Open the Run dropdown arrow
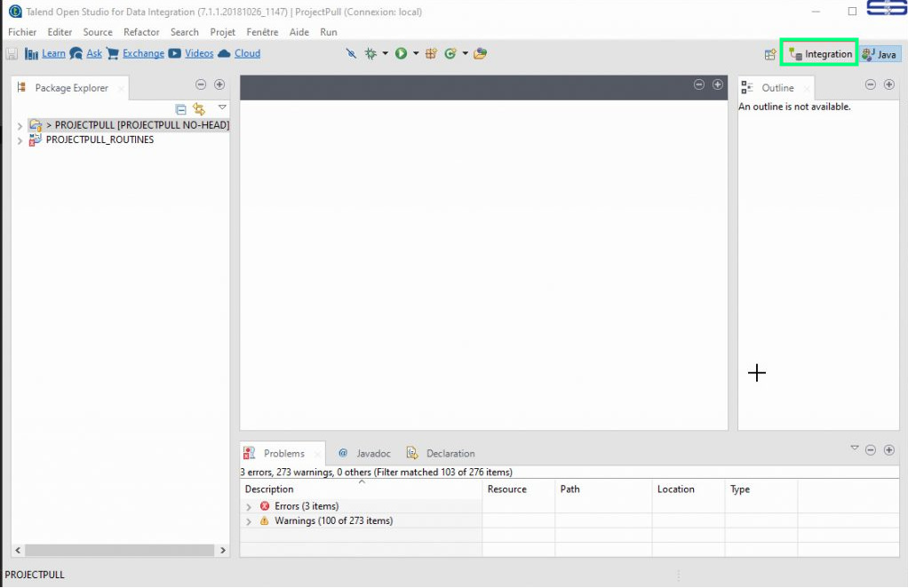908x588 pixels. coord(416,53)
